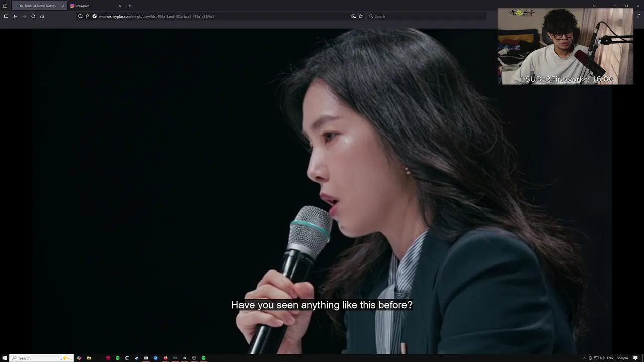644x362 pixels.
Task: Switch to the Battle of Fates Disney+ tab
Action: pyautogui.click(x=39, y=6)
